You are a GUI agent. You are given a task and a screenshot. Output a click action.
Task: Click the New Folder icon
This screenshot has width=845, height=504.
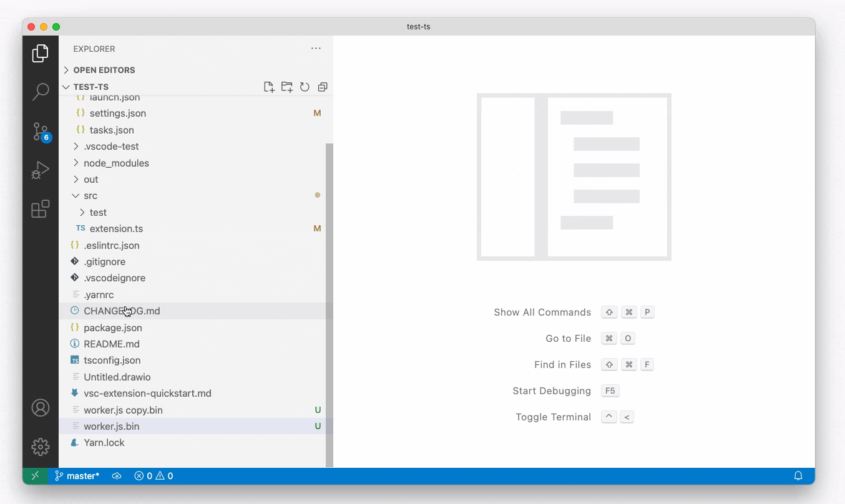(x=286, y=87)
